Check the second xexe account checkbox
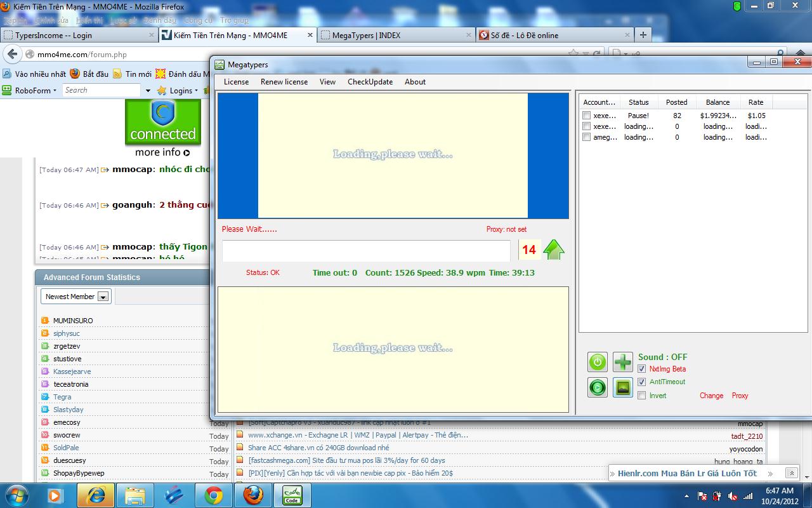Viewport: 812px width, 508px height. [x=587, y=126]
